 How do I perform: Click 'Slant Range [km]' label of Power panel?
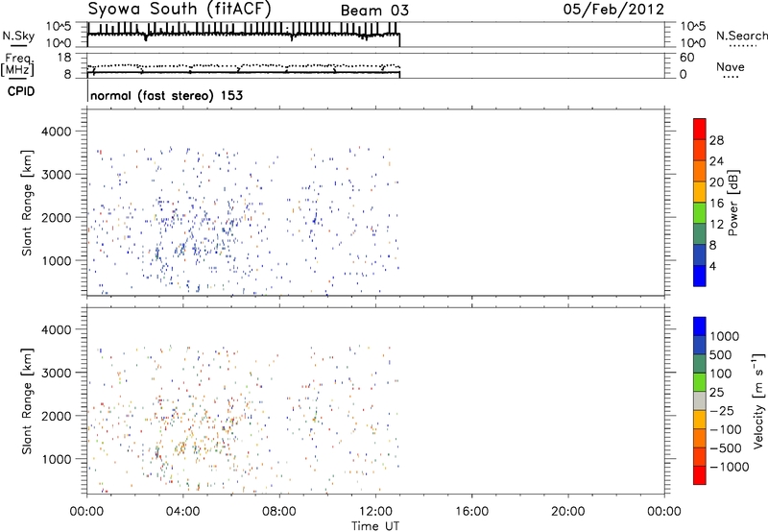[x=27, y=204]
